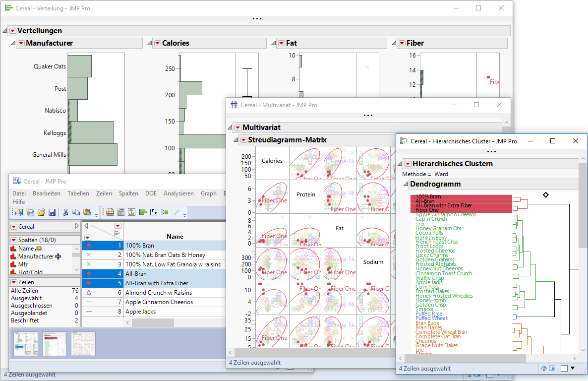Click the Copy icon in the toolbar
Image resolution: width=588 pixels, height=381 pixels.
[x=77, y=213]
